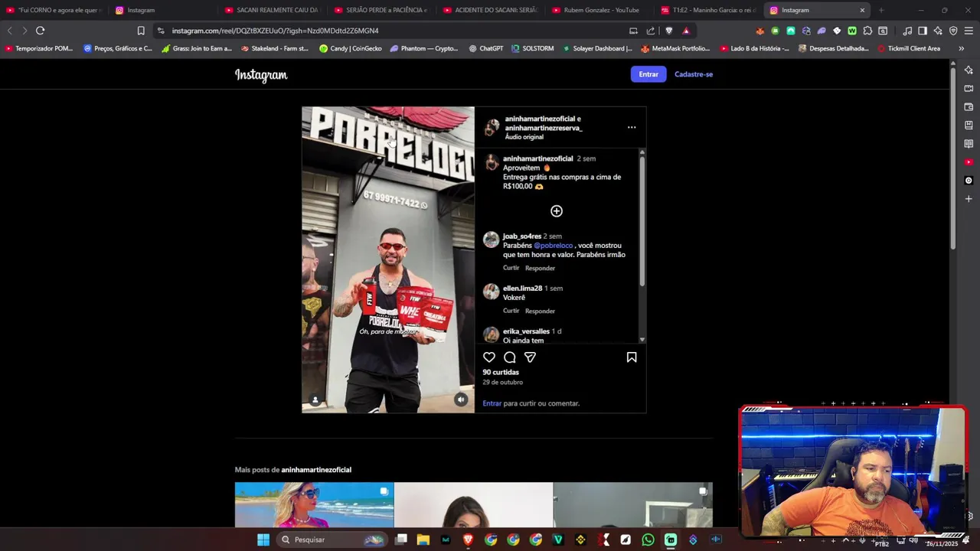Open the beach photo post thumbnail
This screenshot has height=551, width=980.
pos(314,505)
